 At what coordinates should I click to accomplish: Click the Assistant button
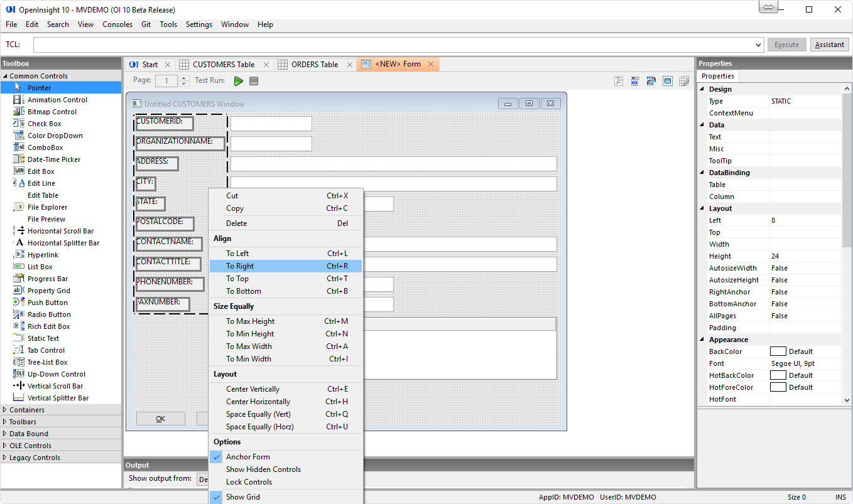830,45
